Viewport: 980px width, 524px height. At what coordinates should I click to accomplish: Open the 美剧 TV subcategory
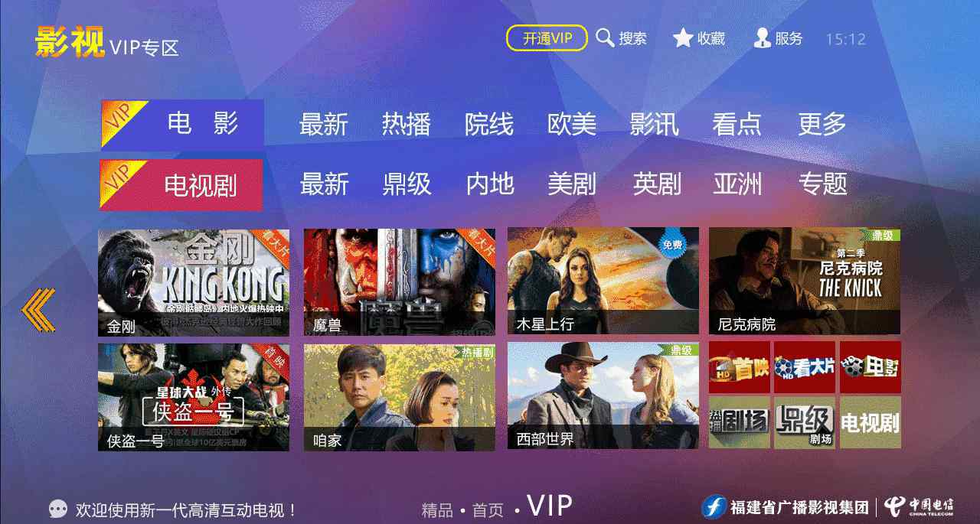pyautogui.click(x=572, y=184)
